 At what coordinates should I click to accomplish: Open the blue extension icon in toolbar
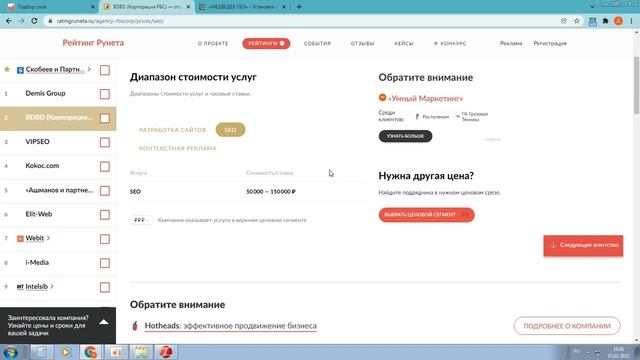tap(593, 21)
